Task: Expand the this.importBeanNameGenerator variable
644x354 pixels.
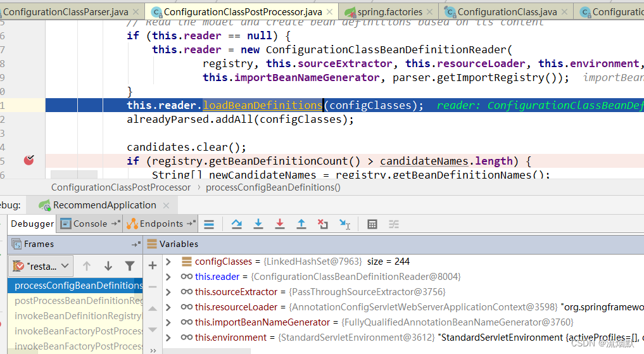Action: pyautogui.click(x=168, y=322)
